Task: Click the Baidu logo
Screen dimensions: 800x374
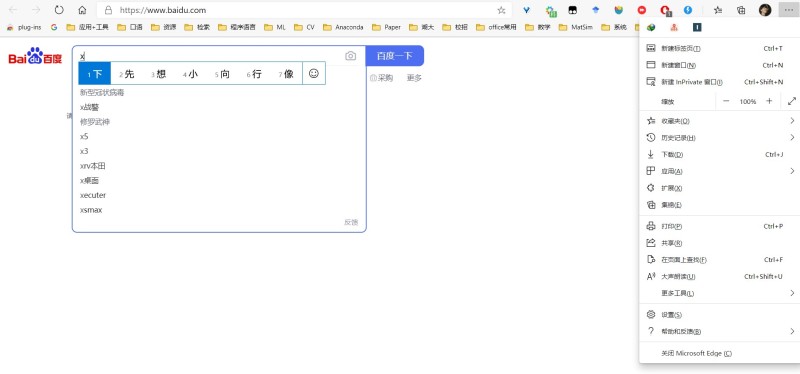Action: (x=35, y=56)
